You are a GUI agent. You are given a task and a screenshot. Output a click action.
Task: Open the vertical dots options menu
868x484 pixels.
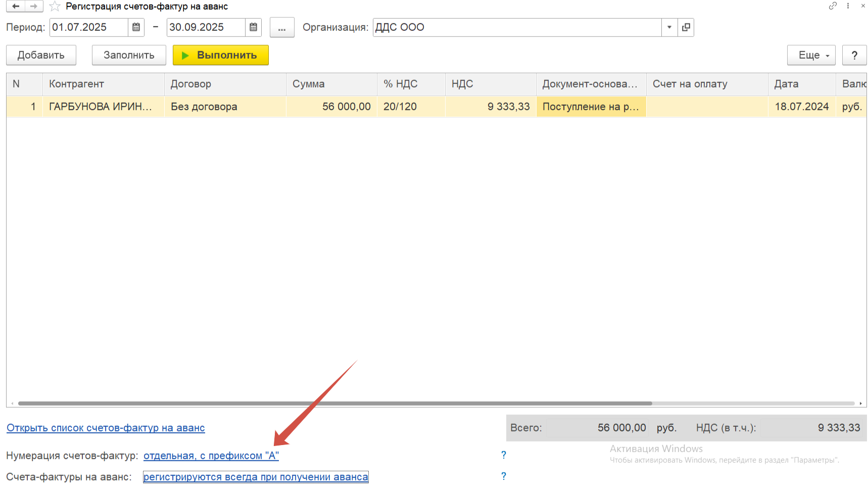pyautogui.click(x=848, y=6)
